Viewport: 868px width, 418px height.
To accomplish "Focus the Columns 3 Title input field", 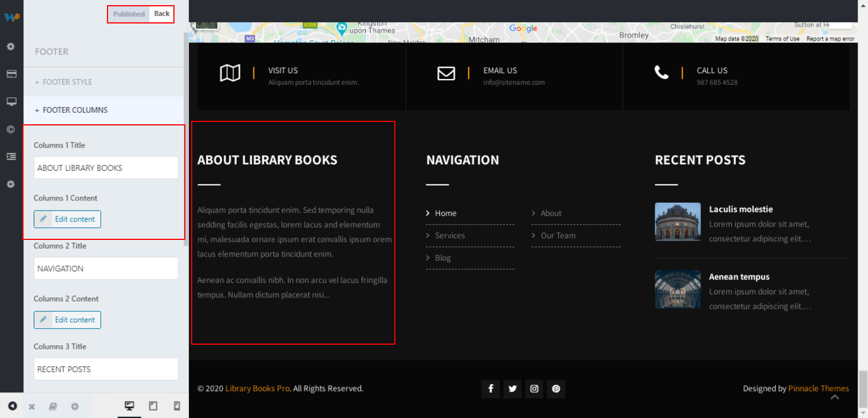I will pyautogui.click(x=106, y=369).
